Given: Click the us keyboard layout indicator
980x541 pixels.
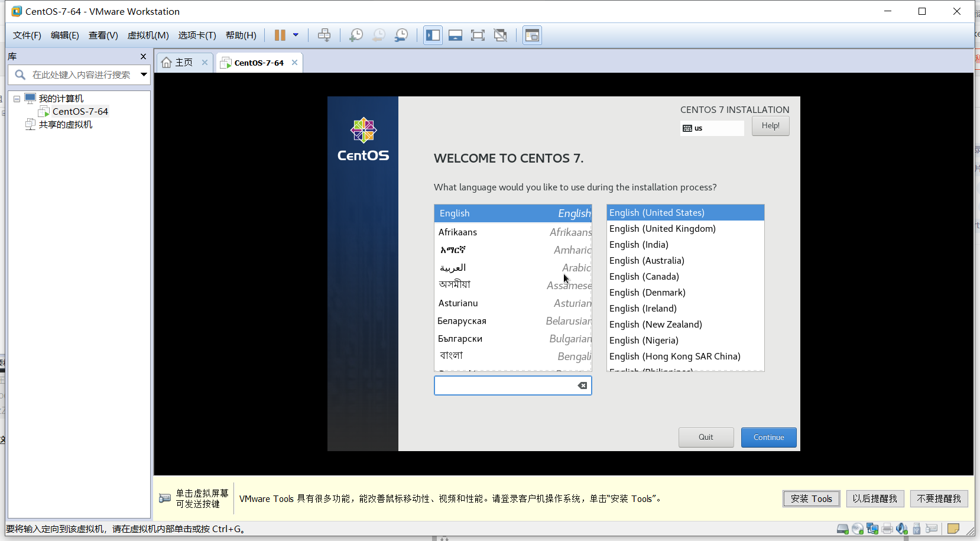Looking at the screenshot, I should tap(712, 128).
